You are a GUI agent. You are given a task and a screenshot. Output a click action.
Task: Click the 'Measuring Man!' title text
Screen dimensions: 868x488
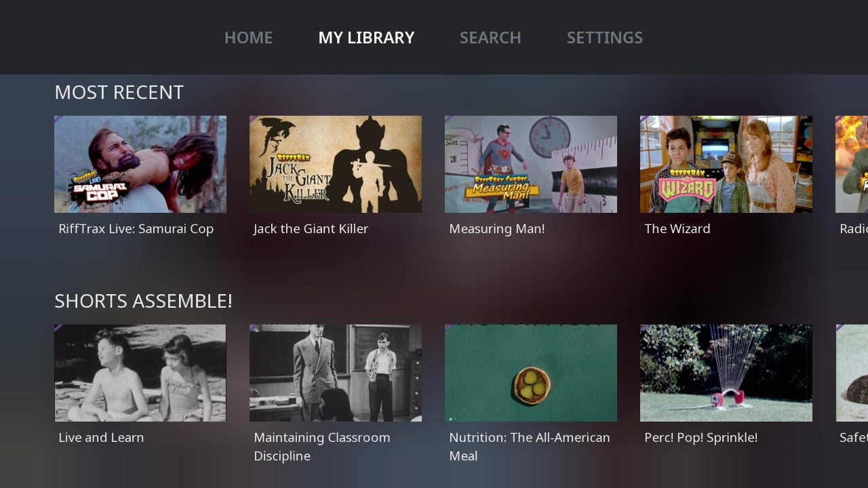(x=497, y=229)
